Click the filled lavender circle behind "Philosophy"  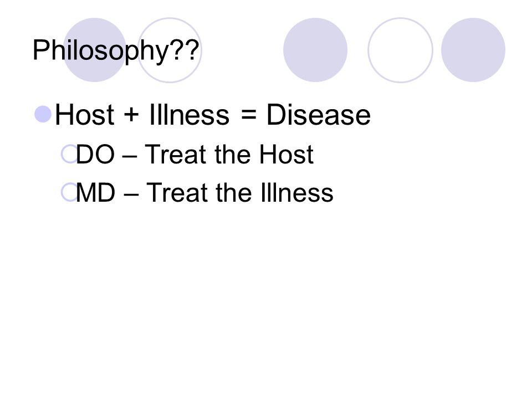pyautogui.click(x=95, y=50)
